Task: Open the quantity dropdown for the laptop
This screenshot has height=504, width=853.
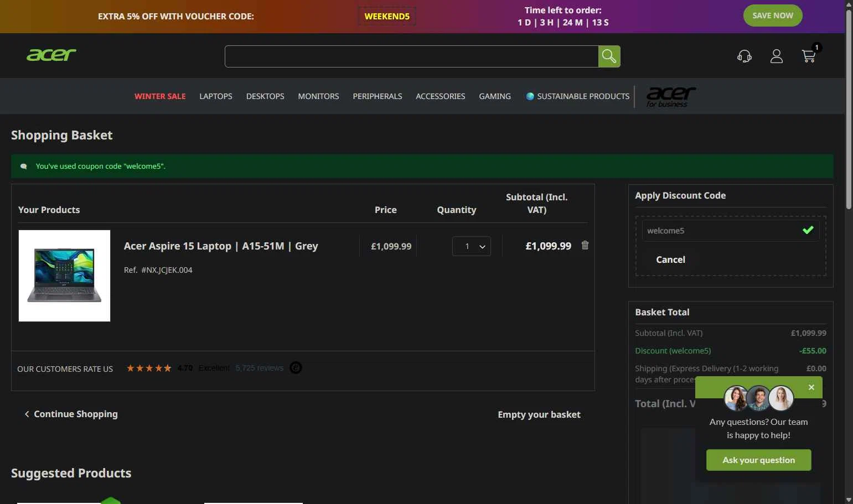Action: [x=471, y=246]
